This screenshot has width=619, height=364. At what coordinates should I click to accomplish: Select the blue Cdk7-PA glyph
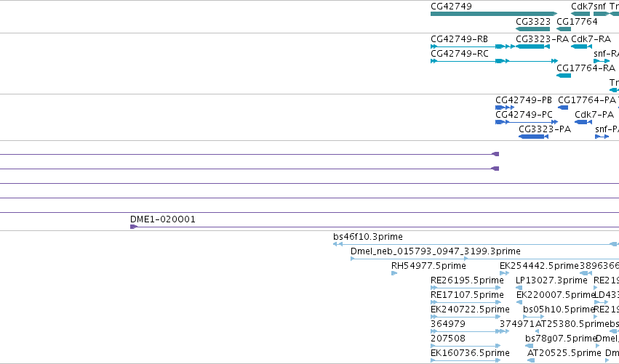point(583,122)
